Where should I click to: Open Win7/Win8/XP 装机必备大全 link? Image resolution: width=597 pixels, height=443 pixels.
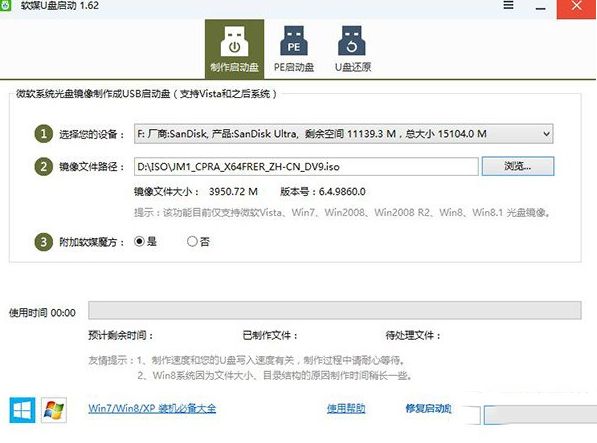pyautogui.click(x=152, y=408)
